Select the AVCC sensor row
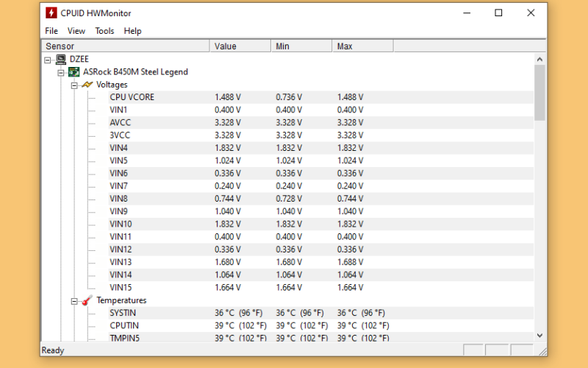Viewport: 588px width, 368px height. [x=321, y=122]
